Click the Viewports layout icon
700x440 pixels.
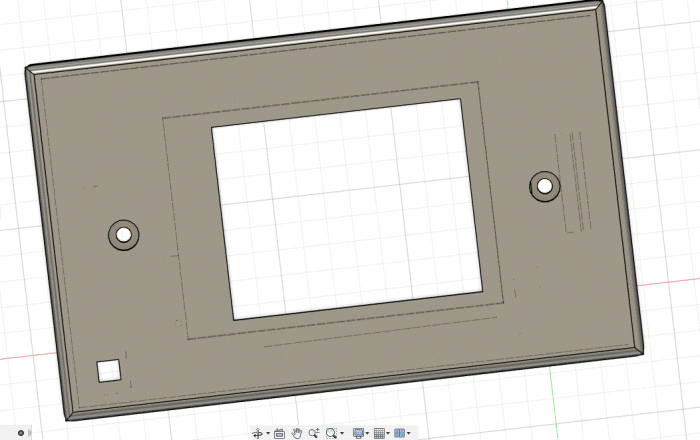[x=400, y=433]
